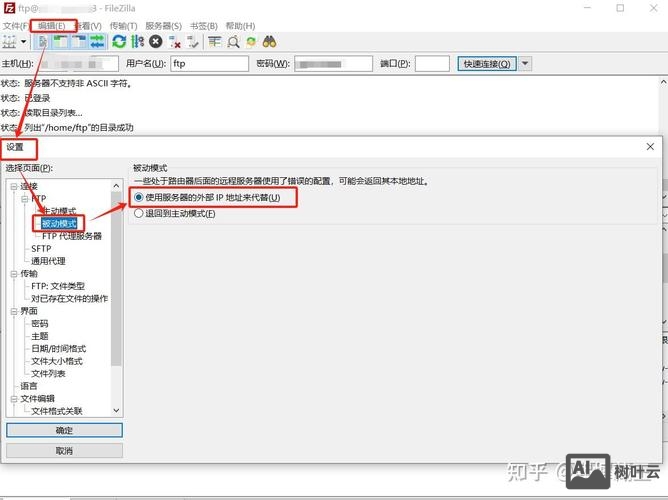Click the FileZilla logo in title bar
Viewport: 668px width, 500px height.
tap(9, 8)
